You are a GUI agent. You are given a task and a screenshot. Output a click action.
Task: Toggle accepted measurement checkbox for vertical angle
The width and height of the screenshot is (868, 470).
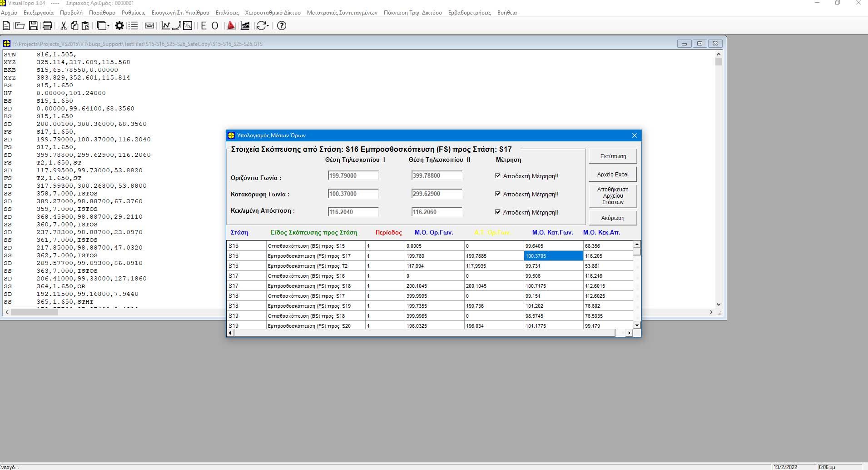[498, 194]
